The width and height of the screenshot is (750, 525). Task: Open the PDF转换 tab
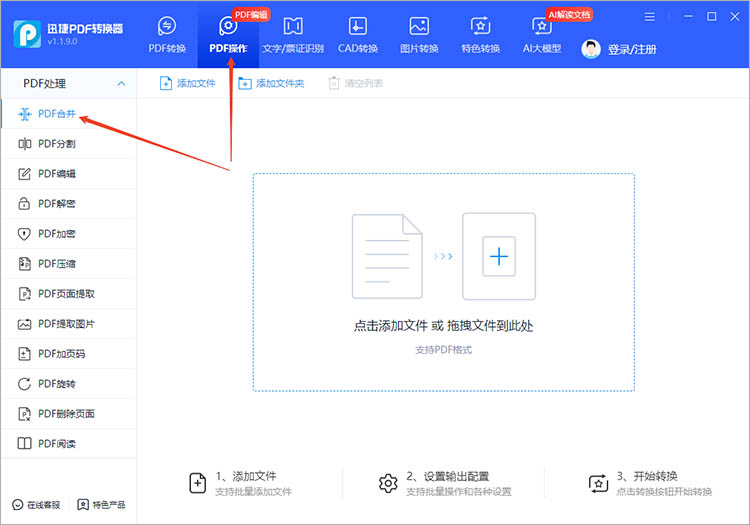pyautogui.click(x=167, y=35)
